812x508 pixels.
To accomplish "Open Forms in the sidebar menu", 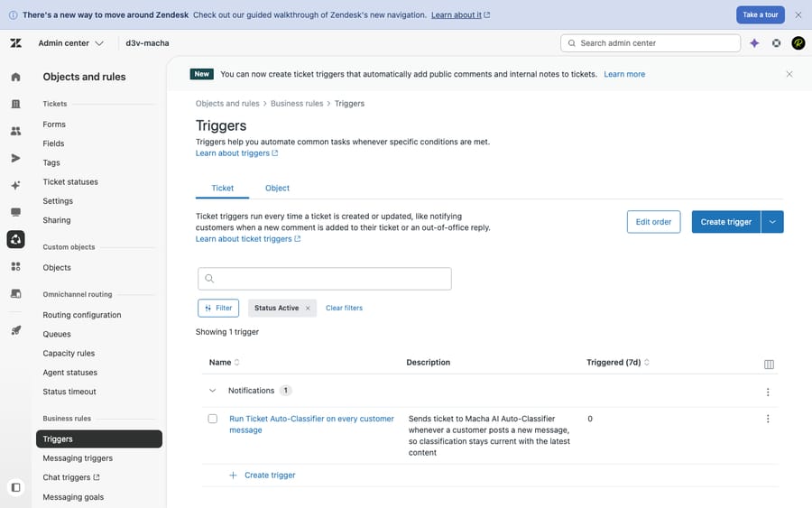I will pyautogui.click(x=54, y=125).
